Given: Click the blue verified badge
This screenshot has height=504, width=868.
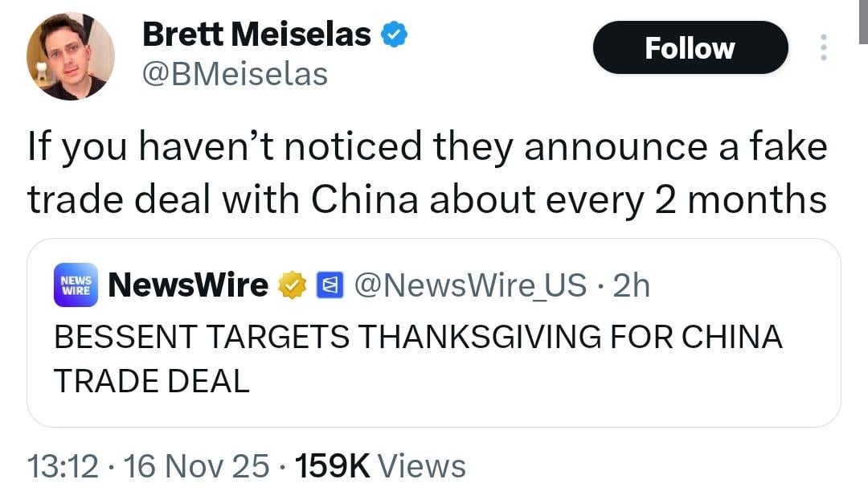Looking at the screenshot, I should pyautogui.click(x=394, y=35).
